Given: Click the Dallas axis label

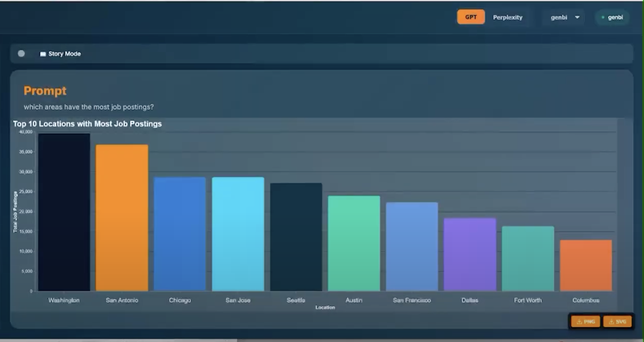Looking at the screenshot, I should pyautogui.click(x=470, y=300).
